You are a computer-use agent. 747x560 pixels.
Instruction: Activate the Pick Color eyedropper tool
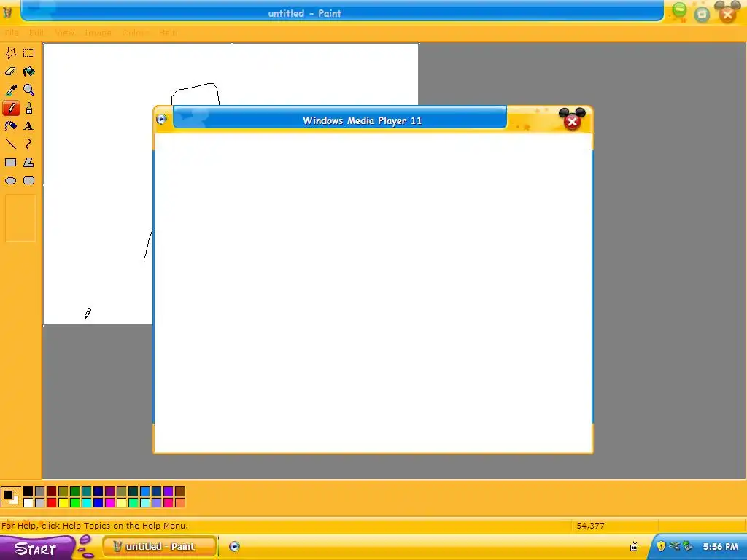tap(10, 90)
